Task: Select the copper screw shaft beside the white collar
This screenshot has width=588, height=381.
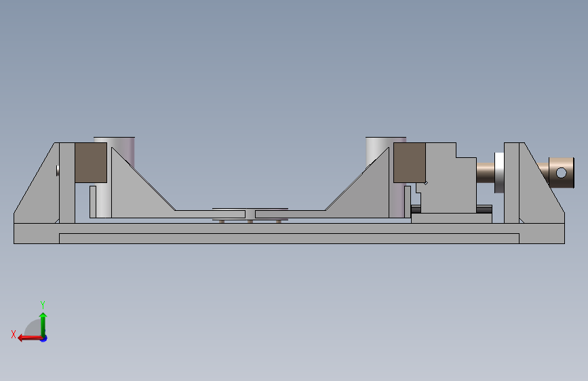Action: [x=485, y=172]
